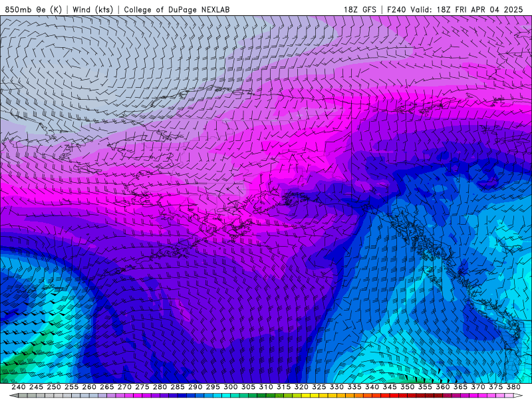
Task: Click the 340 value on the color scale
Action: click(372, 387)
